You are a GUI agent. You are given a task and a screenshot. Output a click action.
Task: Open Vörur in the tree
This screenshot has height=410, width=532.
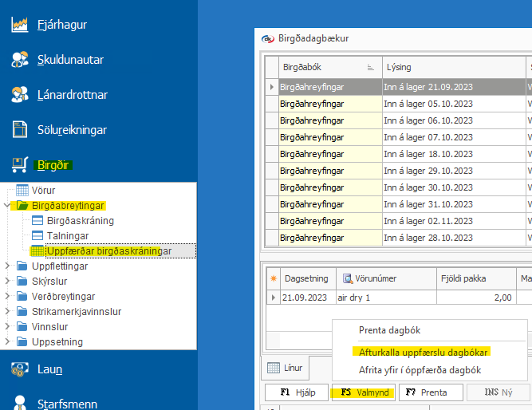click(43, 190)
